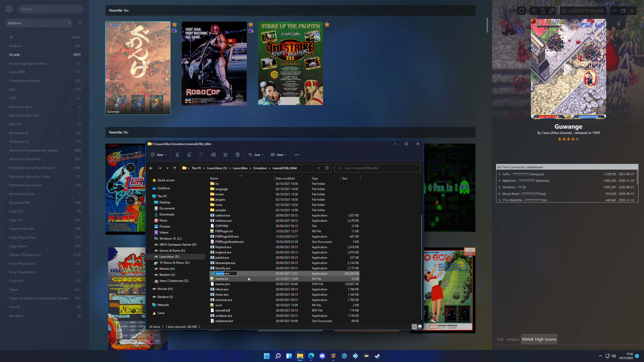Select the mame.ini file

[284, 279]
